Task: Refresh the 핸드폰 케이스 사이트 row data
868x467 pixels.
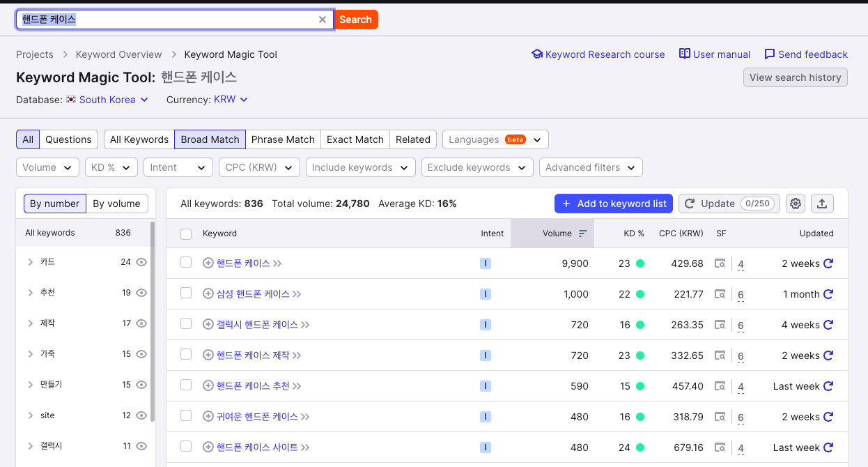Action: click(x=828, y=447)
